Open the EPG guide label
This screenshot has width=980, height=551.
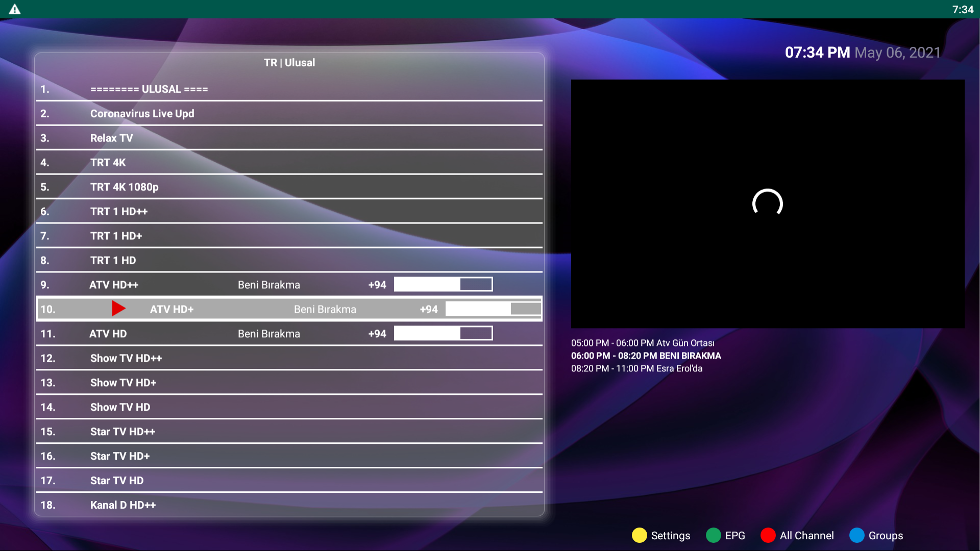[735, 536]
